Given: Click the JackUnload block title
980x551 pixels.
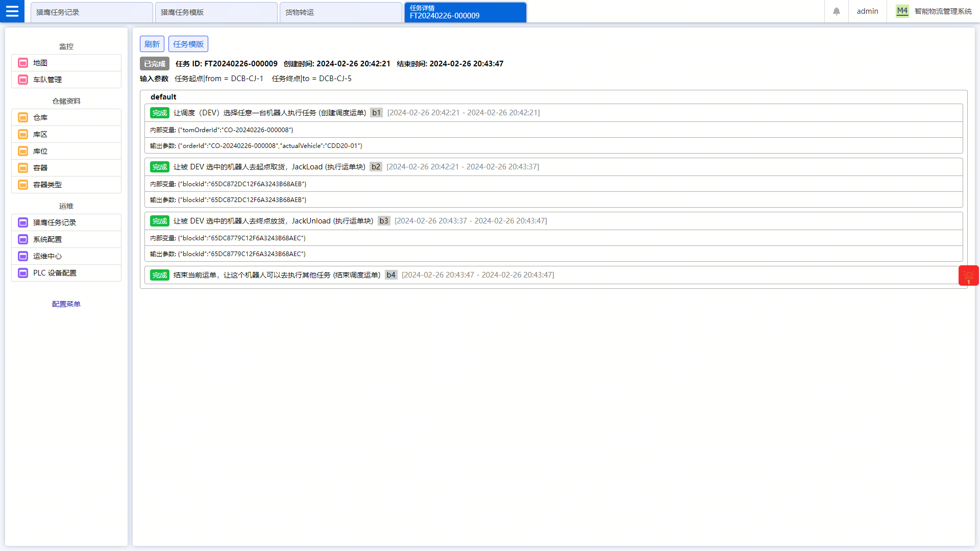Looking at the screenshot, I should coord(274,221).
